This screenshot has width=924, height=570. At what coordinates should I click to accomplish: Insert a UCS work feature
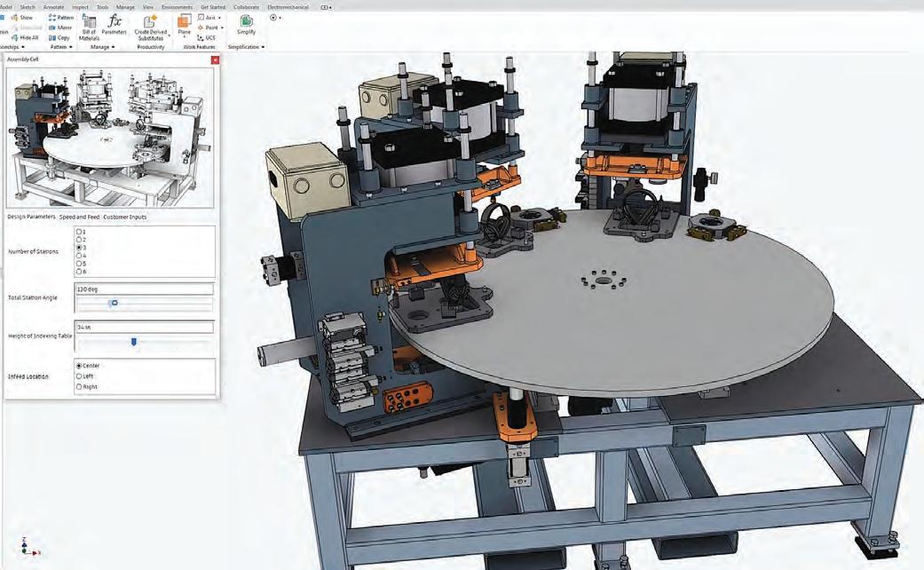click(x=207, y=37)
